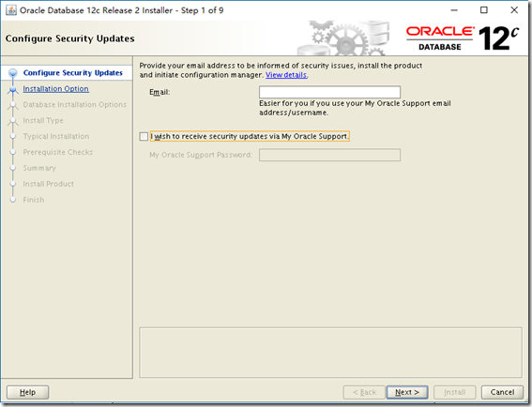This screenshot has height=407, width=532.
Task: Click the Oracle 12c Database logo
Action: coord(463,38)
